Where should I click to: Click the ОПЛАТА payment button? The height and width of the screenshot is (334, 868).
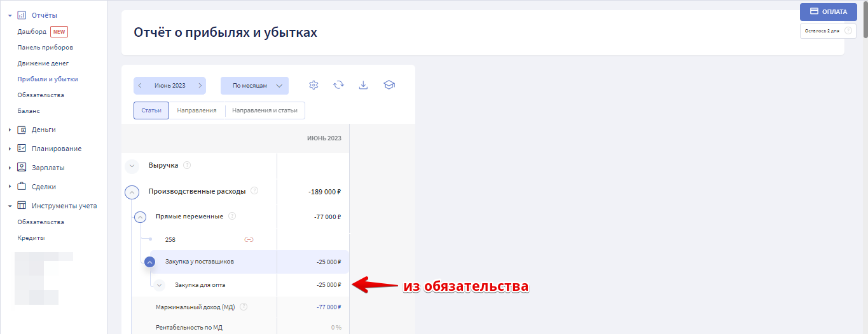[x=829, y=11]
